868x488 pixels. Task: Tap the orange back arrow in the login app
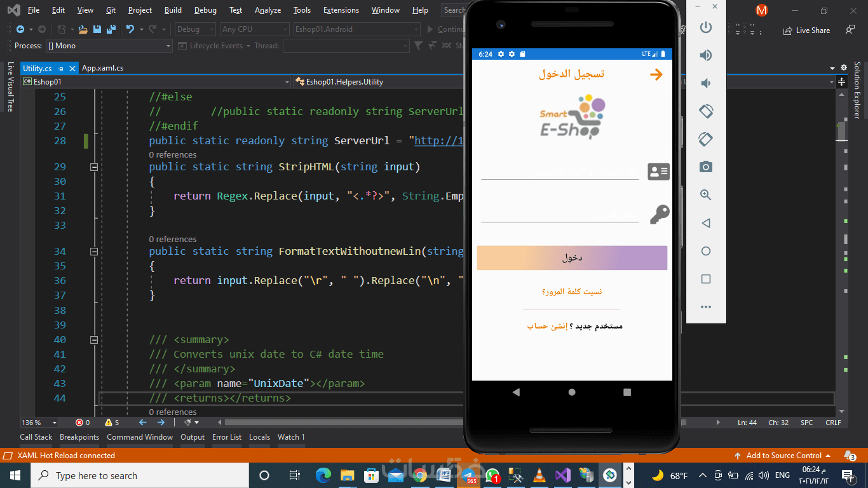click(x=656, y=74)
